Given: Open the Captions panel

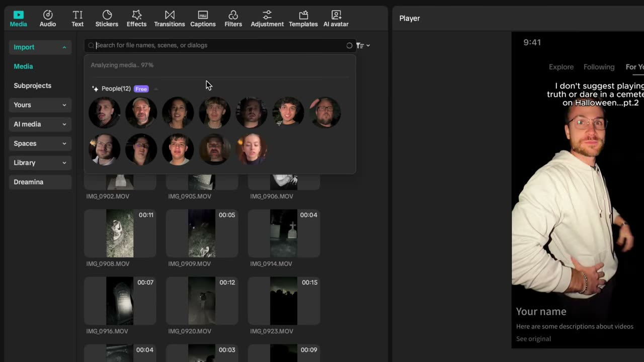Looking at the screenshot, I should (203, 18).
